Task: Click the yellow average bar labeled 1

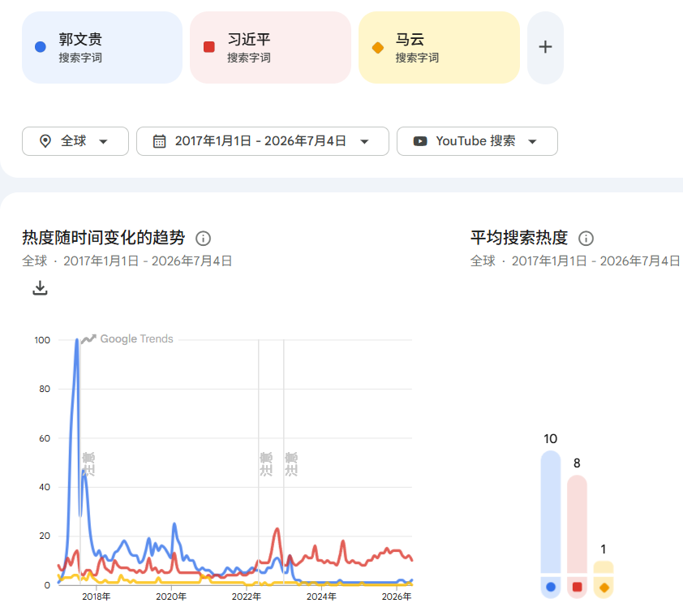Action: click(x=604, y=566)
